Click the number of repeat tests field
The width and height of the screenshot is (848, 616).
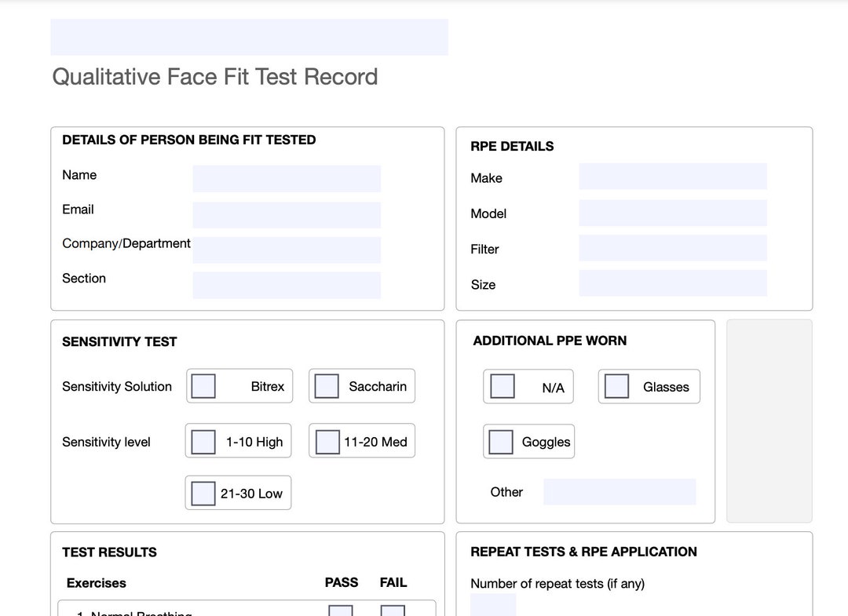coord(492,607)
